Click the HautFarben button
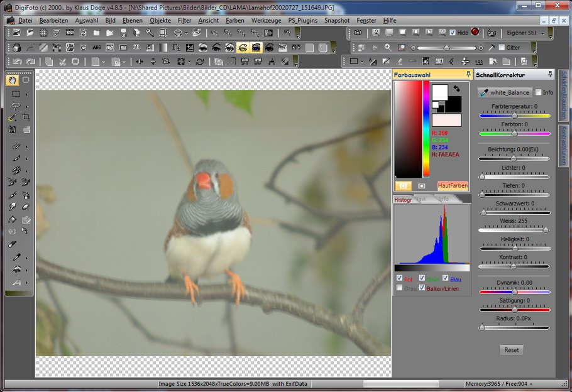Viewport: 572px width, 392px height. 453,186
